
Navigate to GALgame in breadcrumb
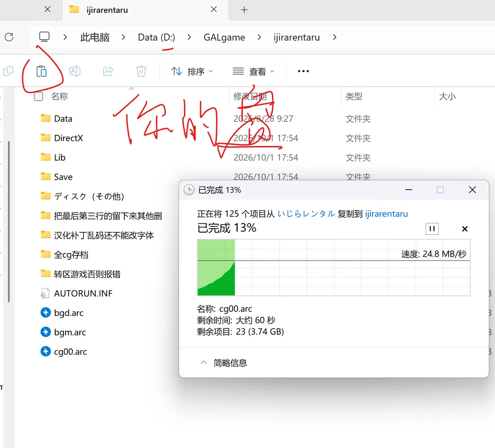224,37
